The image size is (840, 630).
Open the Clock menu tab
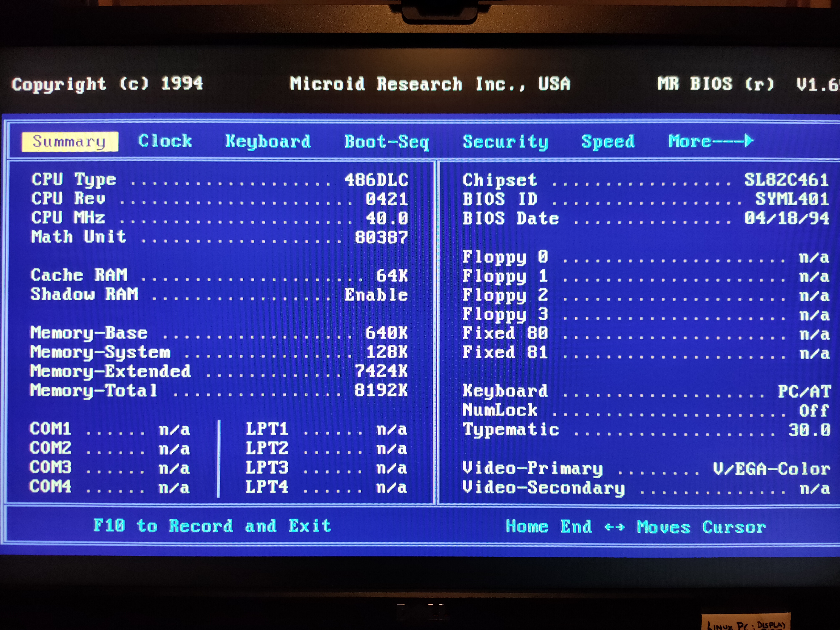point(165,141)
